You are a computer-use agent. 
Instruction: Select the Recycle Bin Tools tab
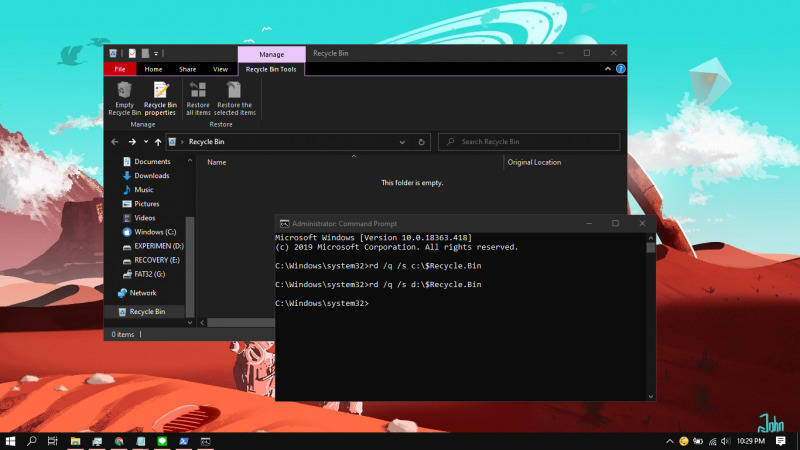(271, 69)
